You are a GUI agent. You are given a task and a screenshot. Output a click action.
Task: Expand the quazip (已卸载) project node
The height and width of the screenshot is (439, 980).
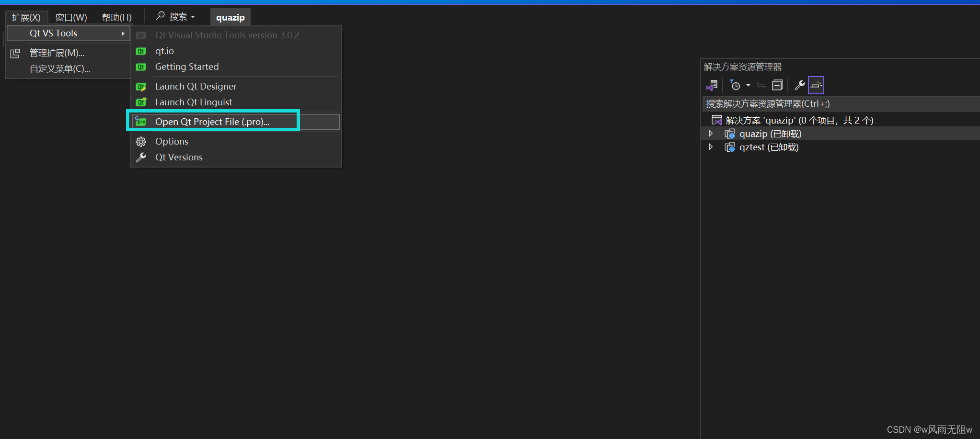711,134
